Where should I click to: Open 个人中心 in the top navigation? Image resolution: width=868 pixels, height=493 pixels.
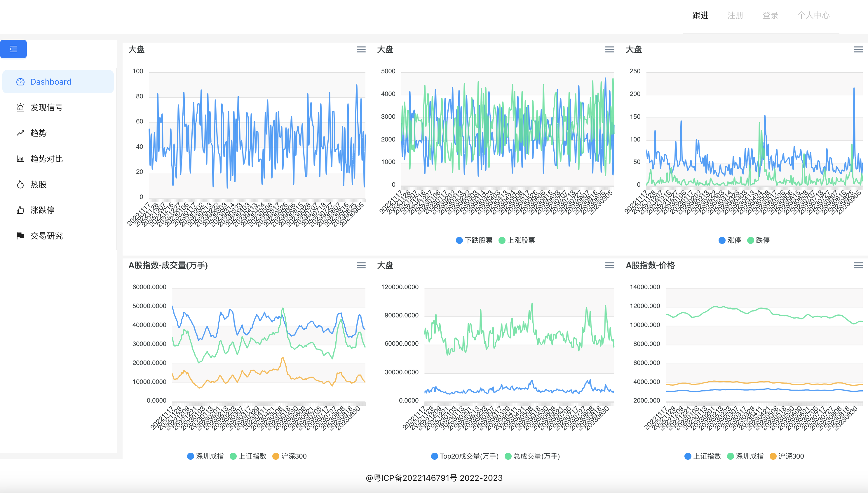(813, 15)
